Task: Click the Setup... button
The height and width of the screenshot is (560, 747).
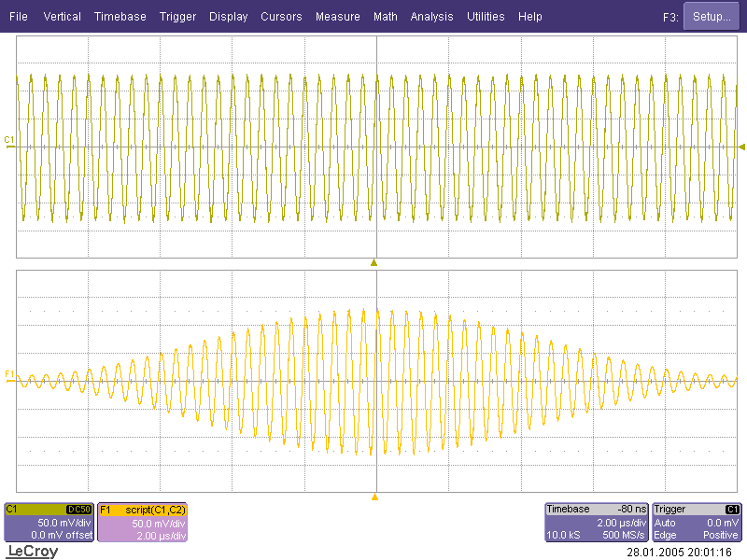Action: tap(711, 17)
